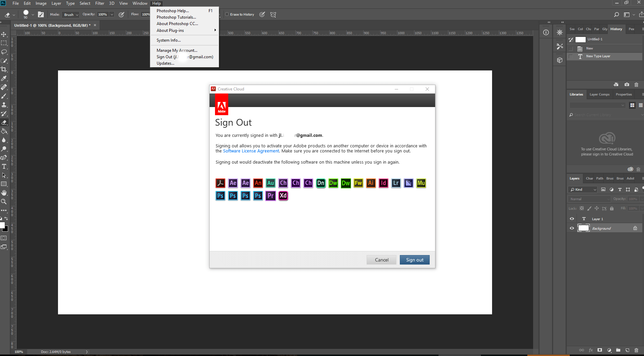Switch libraries to list view
The image size is (644, 356).
641,105
